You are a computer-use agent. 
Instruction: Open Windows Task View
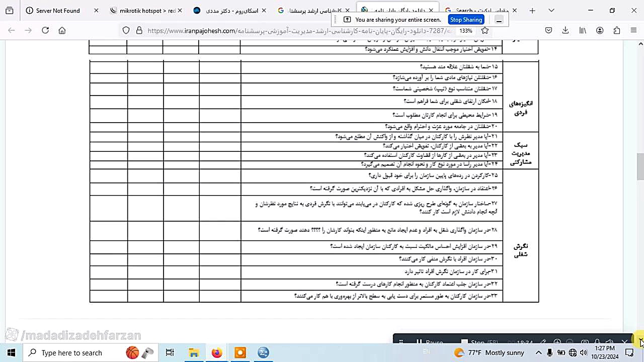(x=170, y=353)
